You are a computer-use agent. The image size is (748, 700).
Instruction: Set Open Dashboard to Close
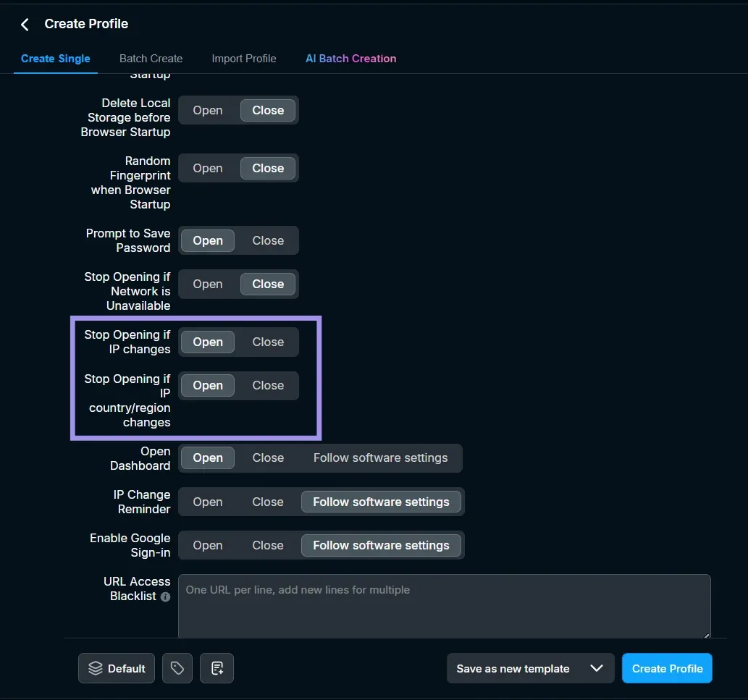[268, 457]
